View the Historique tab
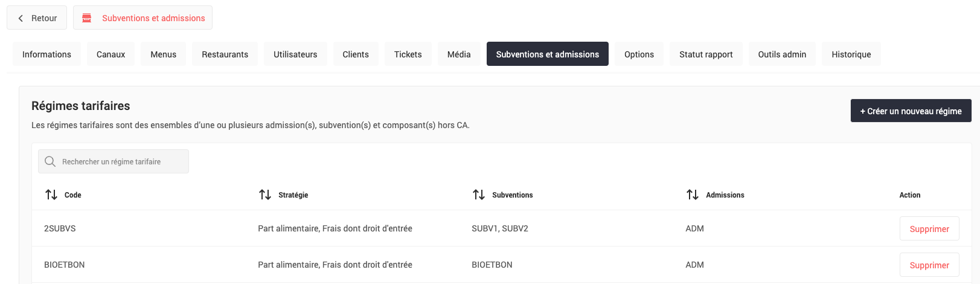The height and width of the screenshot is (284, 980). [851, 54]
